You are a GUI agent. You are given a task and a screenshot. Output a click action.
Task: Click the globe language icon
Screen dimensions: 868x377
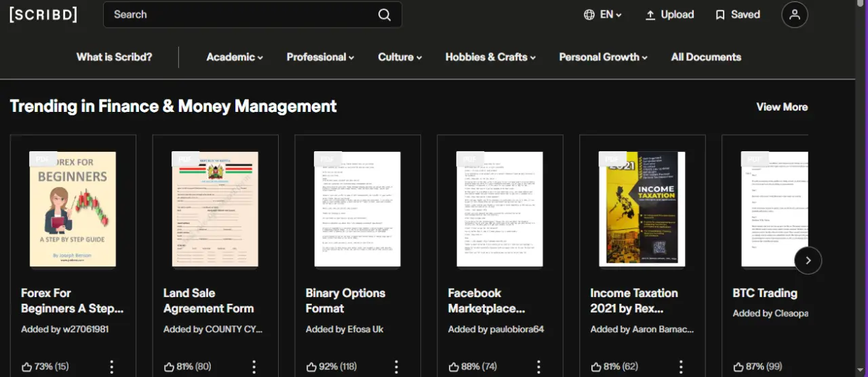click(589, 14)
